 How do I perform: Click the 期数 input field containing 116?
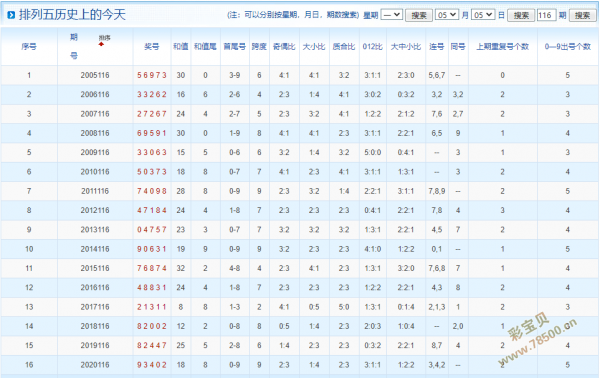[x=546, y=15]
